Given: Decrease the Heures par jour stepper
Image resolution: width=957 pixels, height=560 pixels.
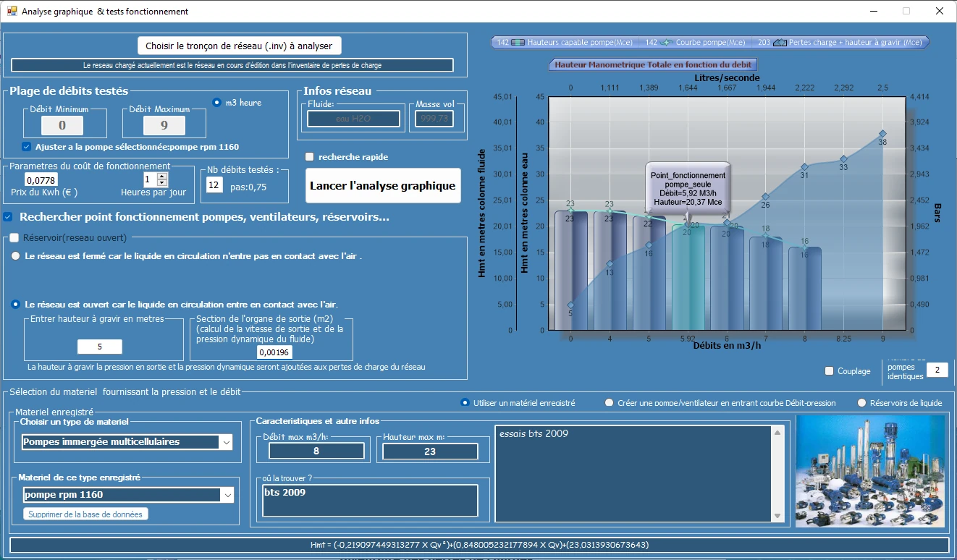Looking at the screenshot, I should pyautogui.click(x=162, y=183).
